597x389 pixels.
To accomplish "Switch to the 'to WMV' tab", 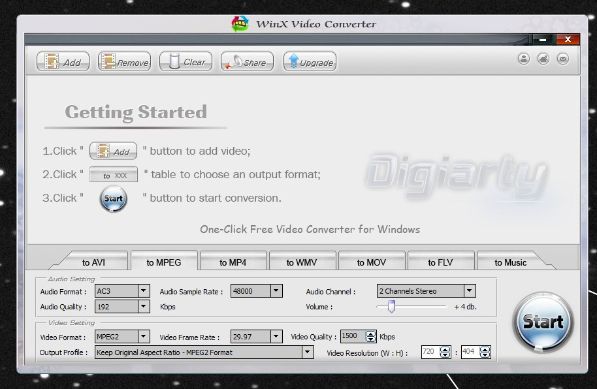I will coord(302,262).
